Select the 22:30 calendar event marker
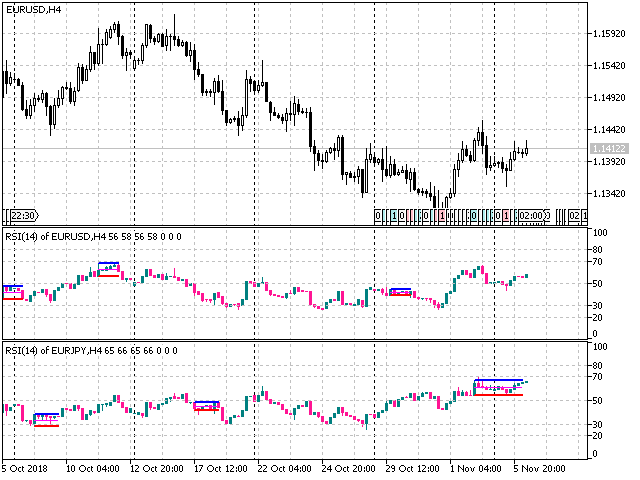 point(24,216)
